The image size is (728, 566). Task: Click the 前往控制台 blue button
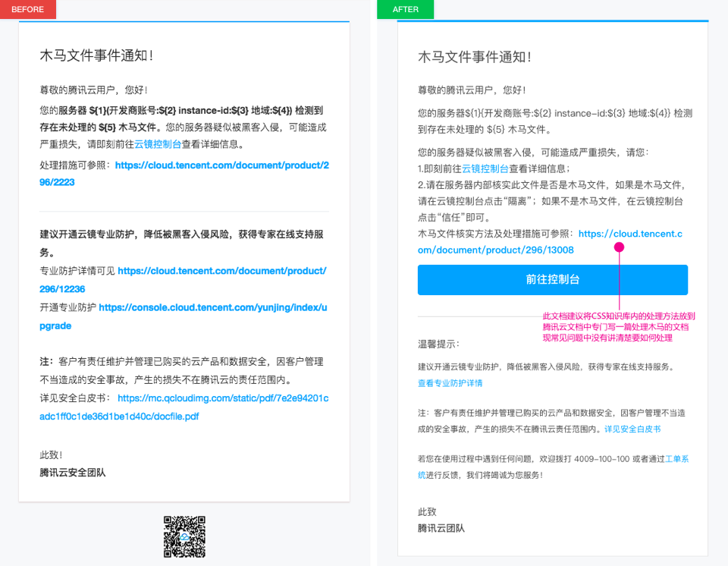[x=553, y=280]
